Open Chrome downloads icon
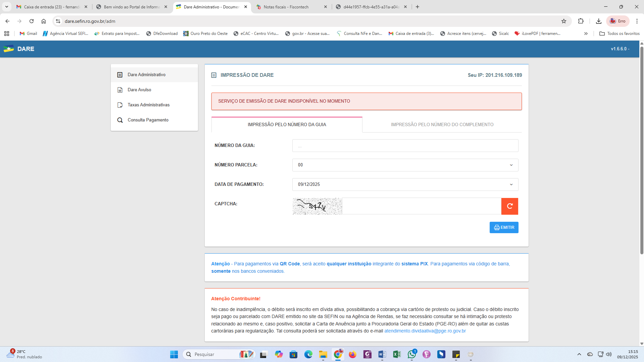644x362 pixels. pos(598,21)
